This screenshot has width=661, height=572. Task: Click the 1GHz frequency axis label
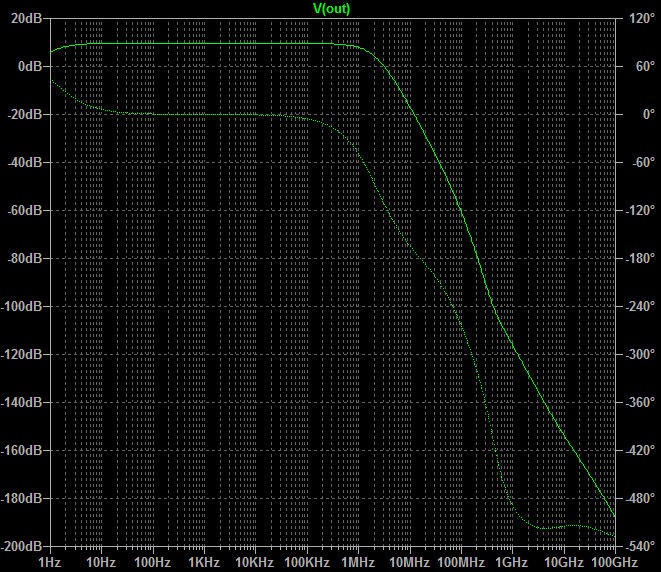512,562
